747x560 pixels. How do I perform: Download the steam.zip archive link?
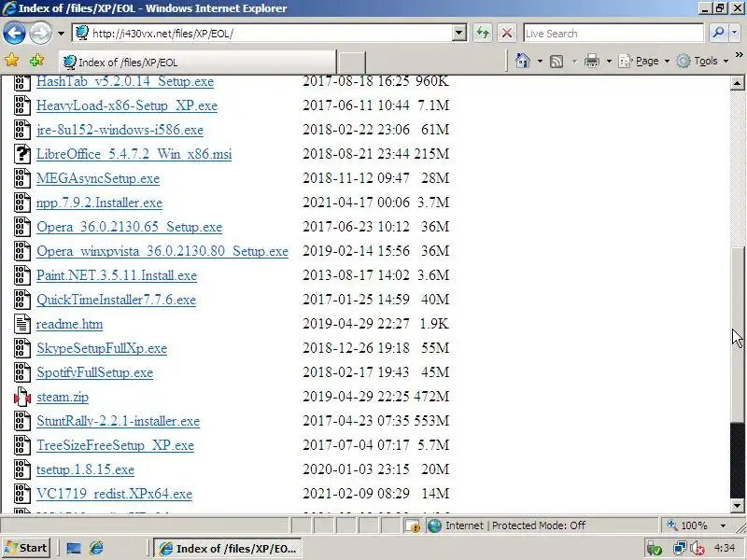(x=63, y=397)
